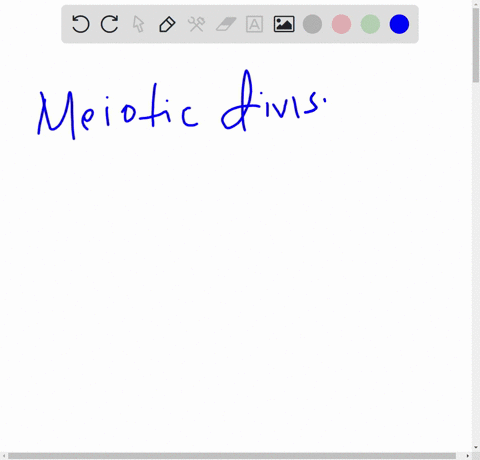
Task: Click the handwritten word Meiotic
Action: coord(118,112)
